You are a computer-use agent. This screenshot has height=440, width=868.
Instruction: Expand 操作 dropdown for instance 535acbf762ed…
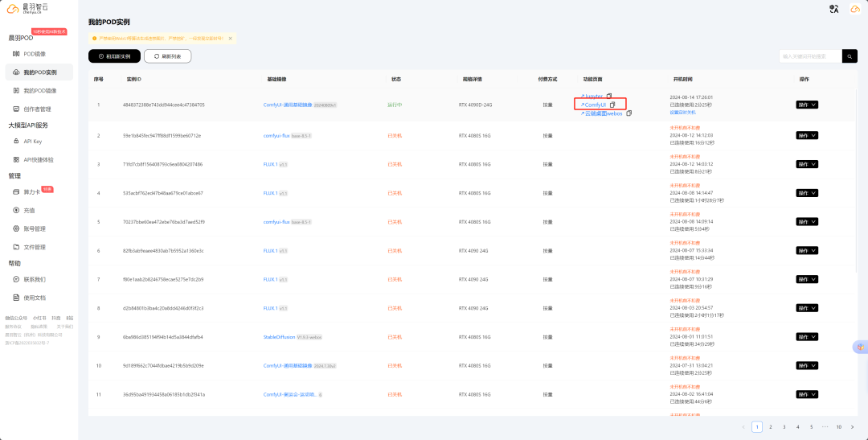(x=807, y=193)
